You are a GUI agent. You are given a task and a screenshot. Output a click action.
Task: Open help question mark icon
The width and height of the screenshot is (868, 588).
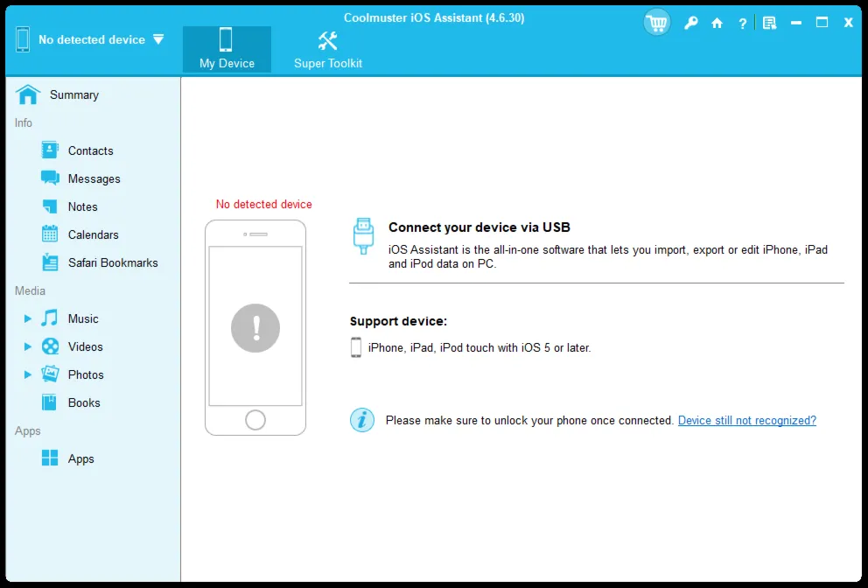[x=742, y=24]
